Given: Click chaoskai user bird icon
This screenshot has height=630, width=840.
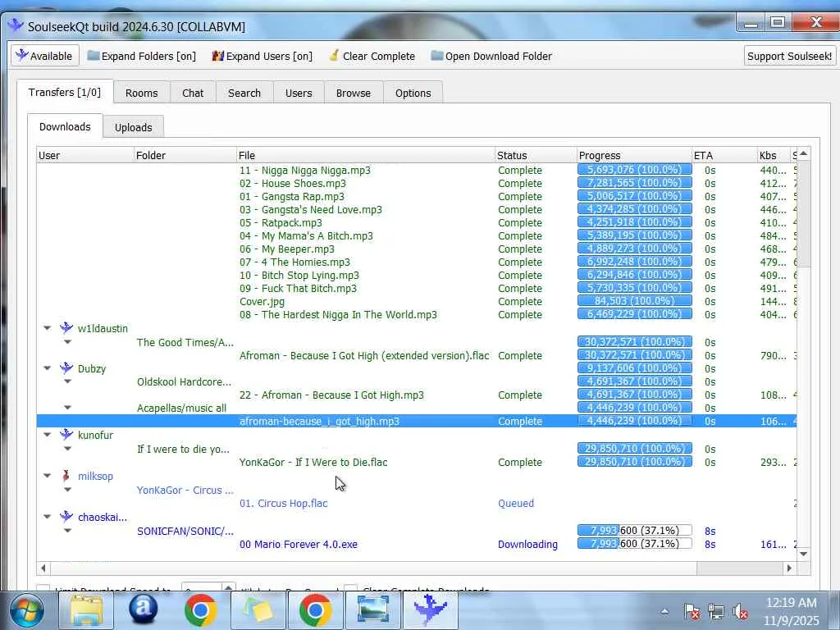Looking at the screenshot, I should tap(66, 517).
